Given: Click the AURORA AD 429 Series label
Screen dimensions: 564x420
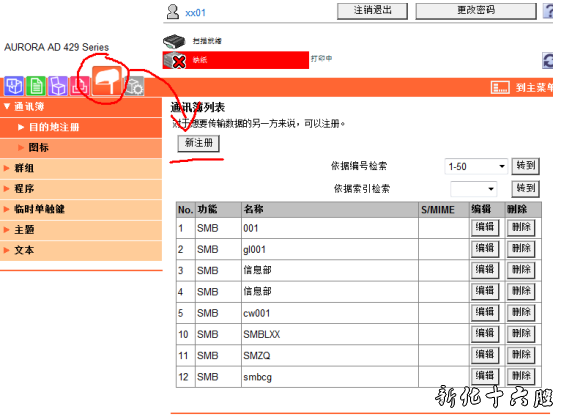Looking at the screenshot, I should (x=56, y=47).
